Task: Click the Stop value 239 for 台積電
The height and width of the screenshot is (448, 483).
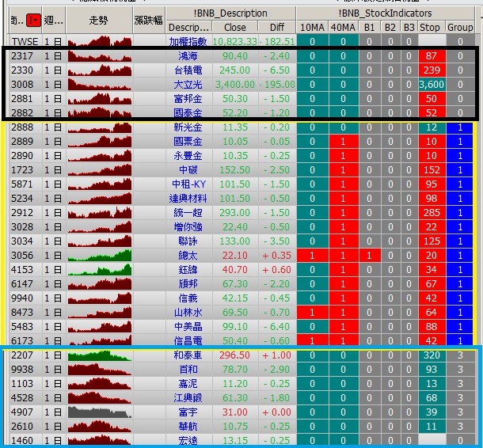Action: pyautogui.click(x=432, y=70)
